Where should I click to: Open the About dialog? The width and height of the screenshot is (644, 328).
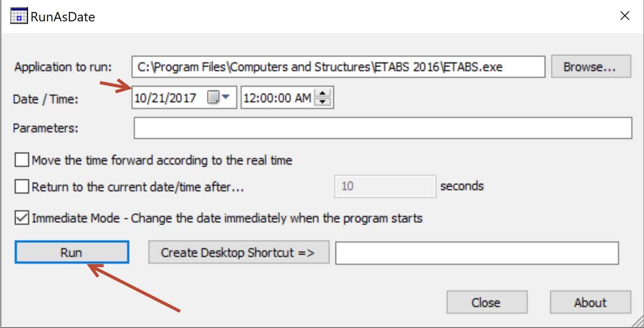point(589,302)
